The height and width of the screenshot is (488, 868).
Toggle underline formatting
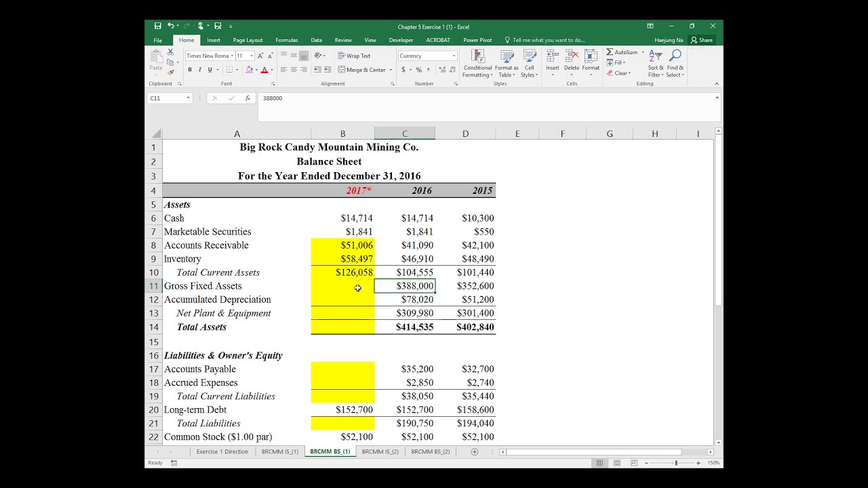click(210, 70)
